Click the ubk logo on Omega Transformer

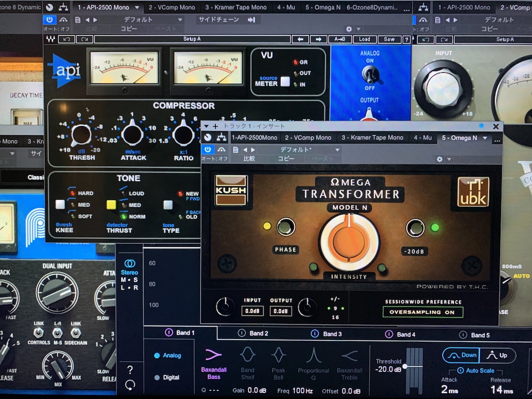pos(473,191)
